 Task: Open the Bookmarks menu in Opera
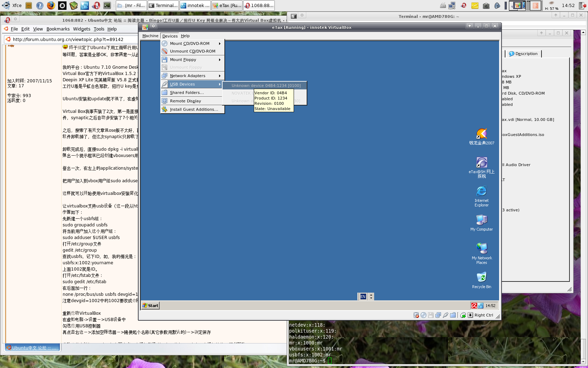(x=58, y=29)
